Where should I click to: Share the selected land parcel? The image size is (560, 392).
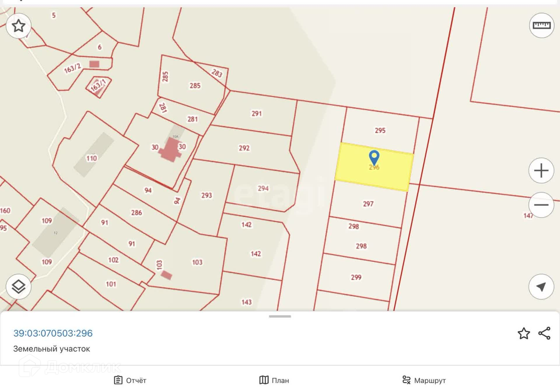coord(544,333)
